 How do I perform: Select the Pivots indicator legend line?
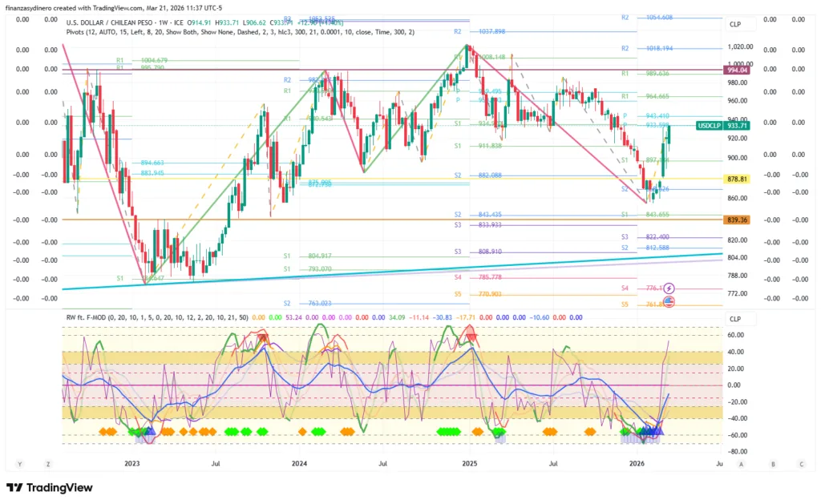pyautogui.click(x=241, y=33)
